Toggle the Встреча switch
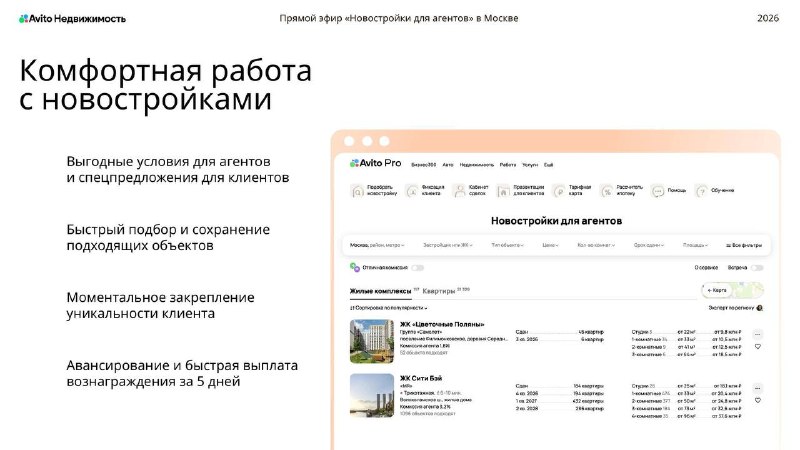 point(757,267)
